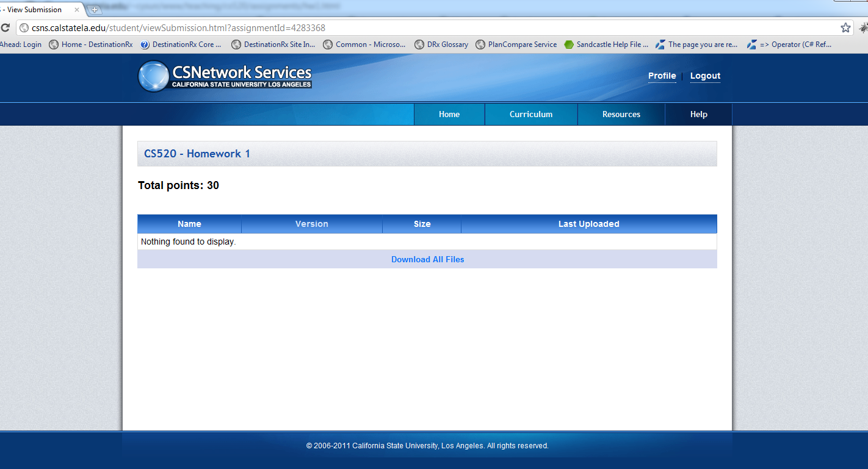Bookmark this page with the star icon
Image resolution: width=868 pixels, height=469 pixels.
click(845, 28)
